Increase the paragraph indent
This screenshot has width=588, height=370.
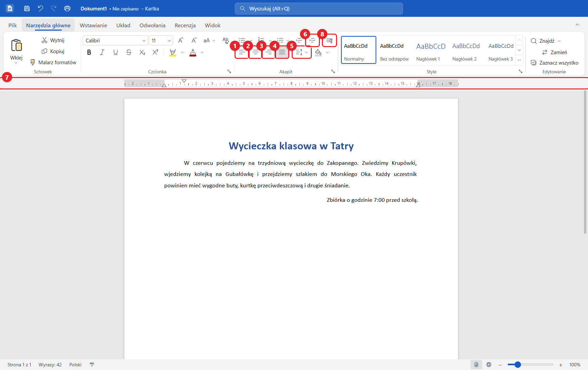(312, 40)
